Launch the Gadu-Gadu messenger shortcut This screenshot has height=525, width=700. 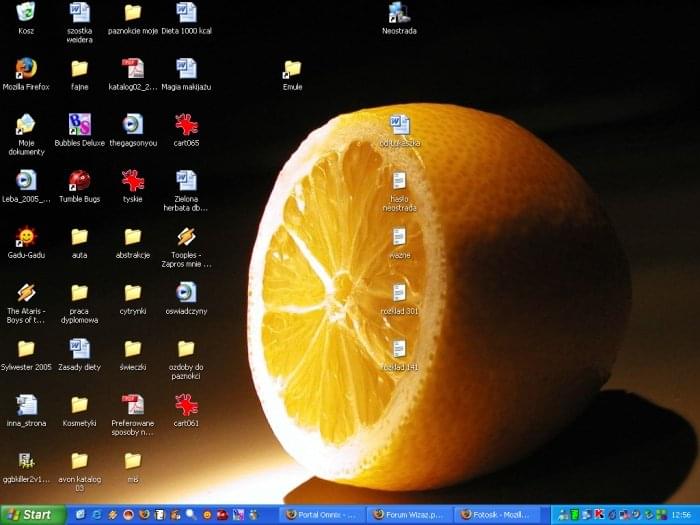[26, 237]
